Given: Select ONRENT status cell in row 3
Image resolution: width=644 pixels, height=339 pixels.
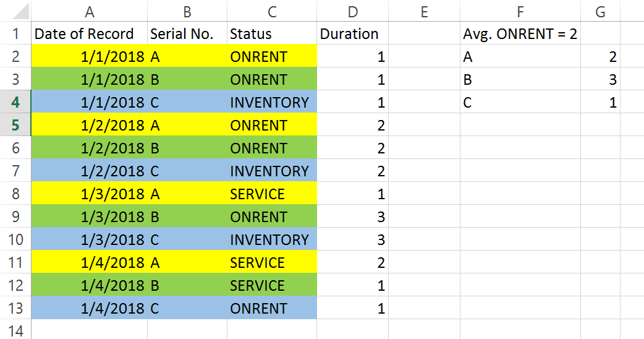Looking at the screenshot, I should click(x=272, y=79).
